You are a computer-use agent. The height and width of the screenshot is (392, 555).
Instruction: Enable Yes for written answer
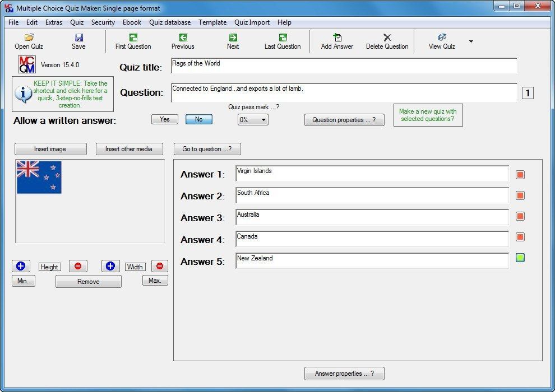point(165,119)
